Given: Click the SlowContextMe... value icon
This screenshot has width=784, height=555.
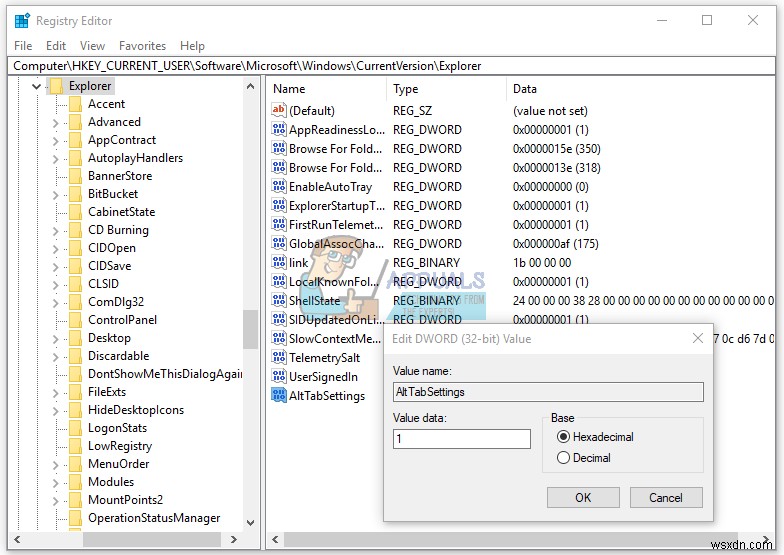Looking at the screenshot, I should (278, 338).
